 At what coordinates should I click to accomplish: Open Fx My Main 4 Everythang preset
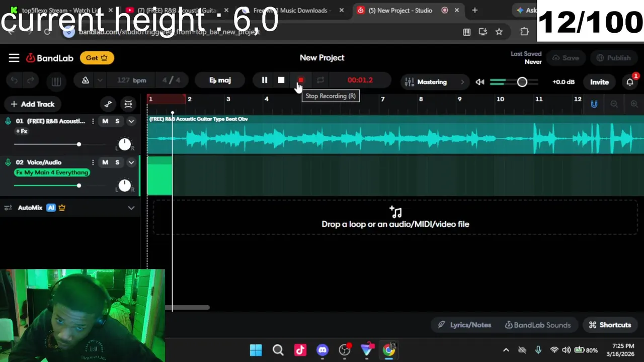52,172
